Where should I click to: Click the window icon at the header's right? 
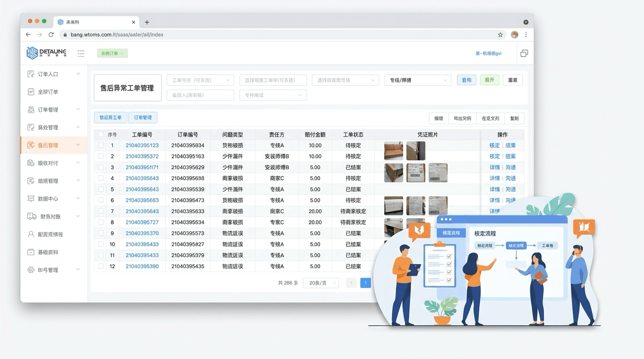[524, 53]
